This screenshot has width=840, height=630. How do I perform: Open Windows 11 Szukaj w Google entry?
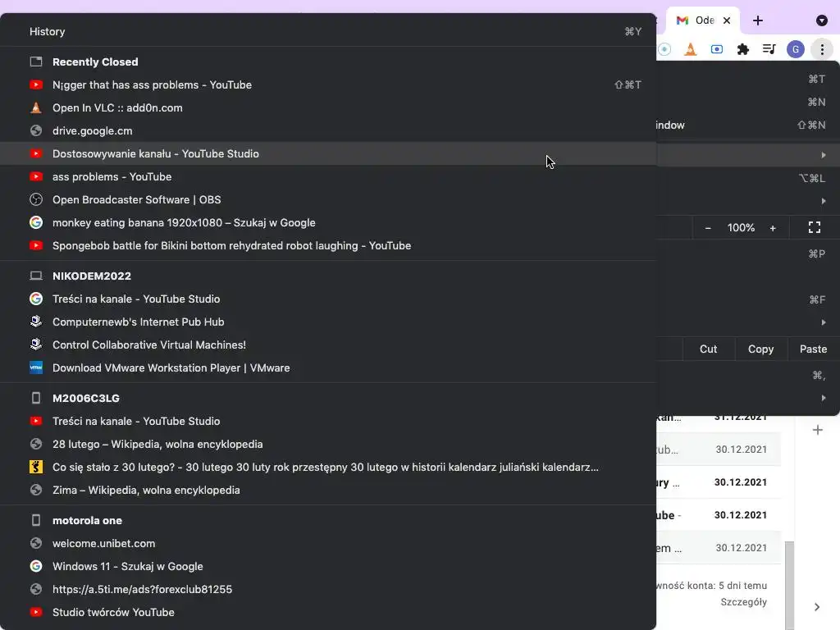click(x=328, y=566)
